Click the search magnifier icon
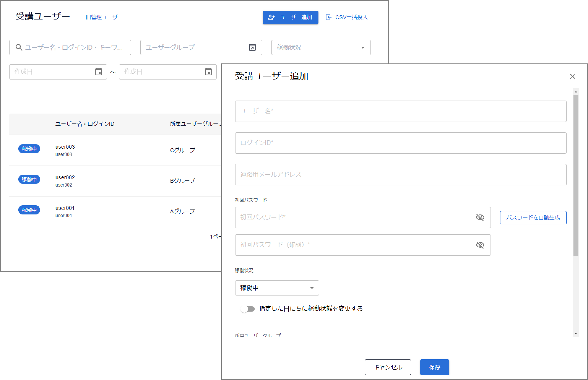 [19, 47]
